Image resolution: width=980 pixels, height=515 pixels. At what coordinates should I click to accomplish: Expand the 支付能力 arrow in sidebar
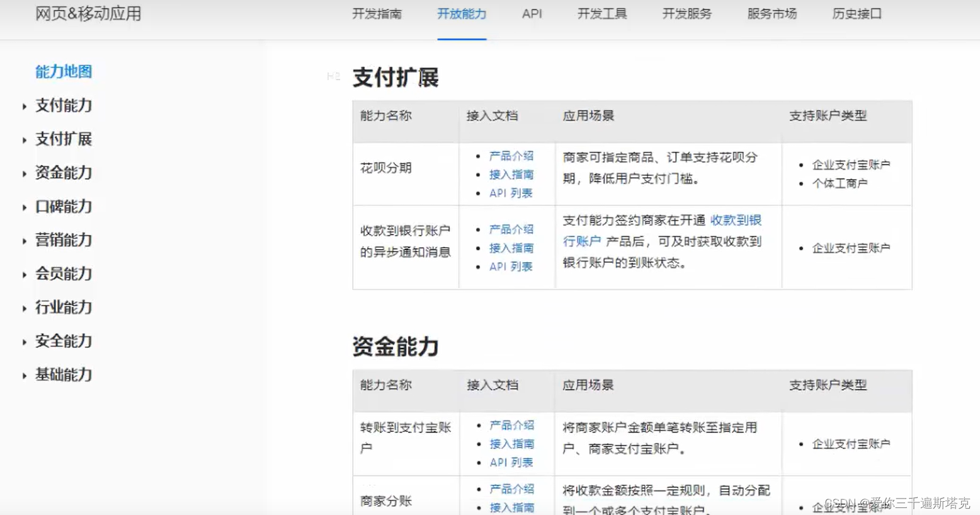pyautogui.click(x=24, y=107)
